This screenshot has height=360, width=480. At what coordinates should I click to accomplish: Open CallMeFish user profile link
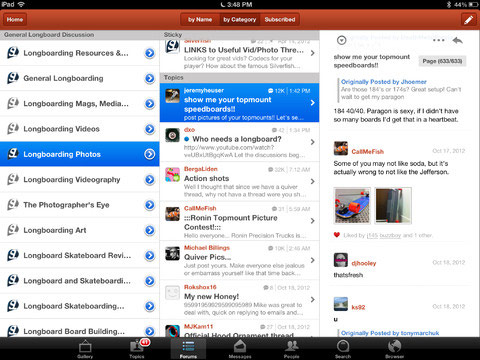(x=367, y=152)
